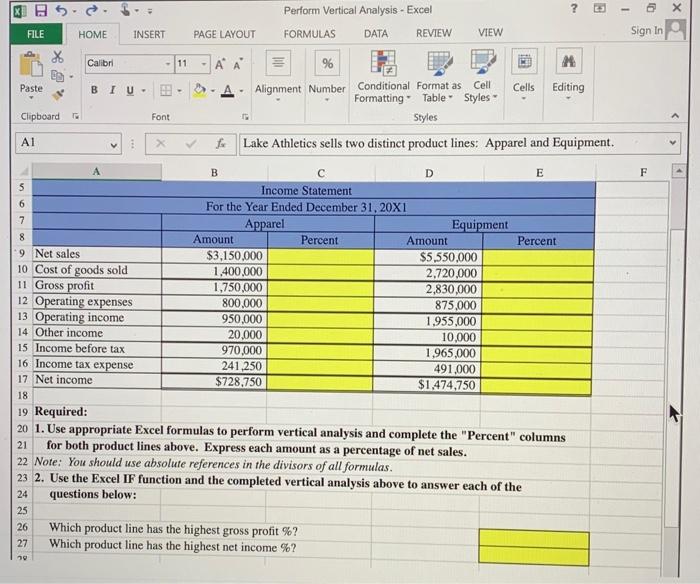This screenshot has width=700, height=584.
Task: Toggle Underline formatting
Action: [130, 91]
